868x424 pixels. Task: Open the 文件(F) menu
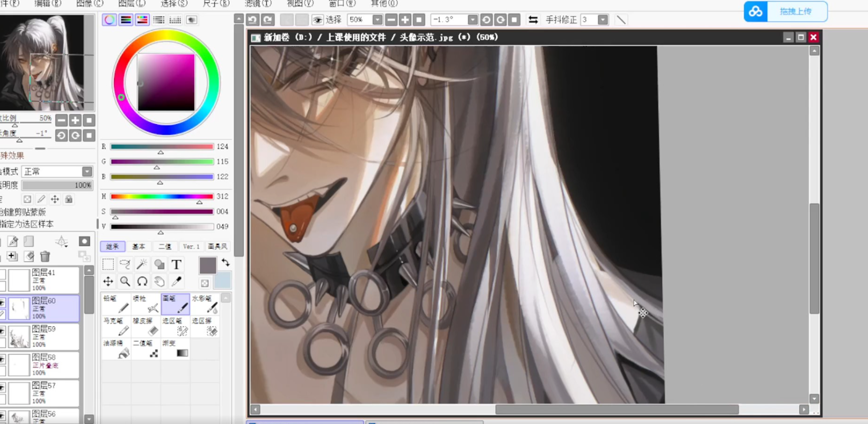pyautogui.click(x=9, y=3)
